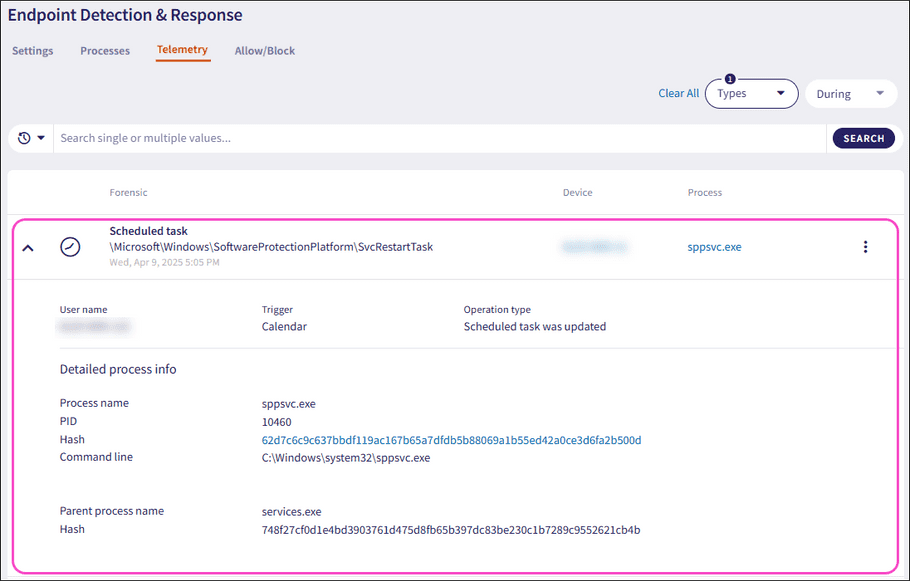This screenshot has width=910, height=581.
Task: Expand the search history dropdown arrow
Action: click(x=38, y=137)
